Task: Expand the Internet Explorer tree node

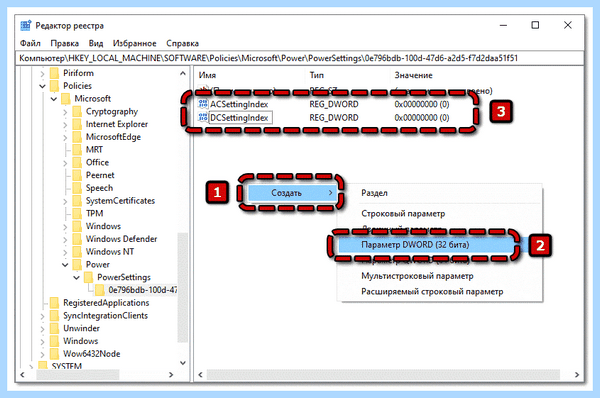Action: [65, 124]
